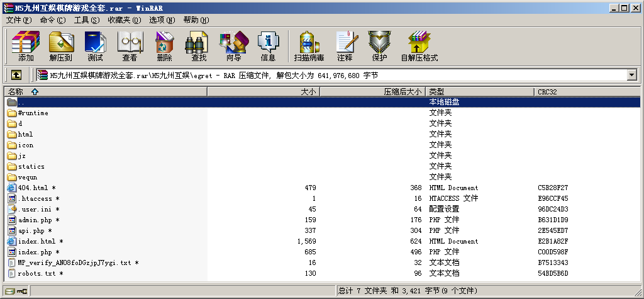Expand the archive path dropdown
This screenshot has height=299, width=644.
pyautogui.click(x=631, y=76)
